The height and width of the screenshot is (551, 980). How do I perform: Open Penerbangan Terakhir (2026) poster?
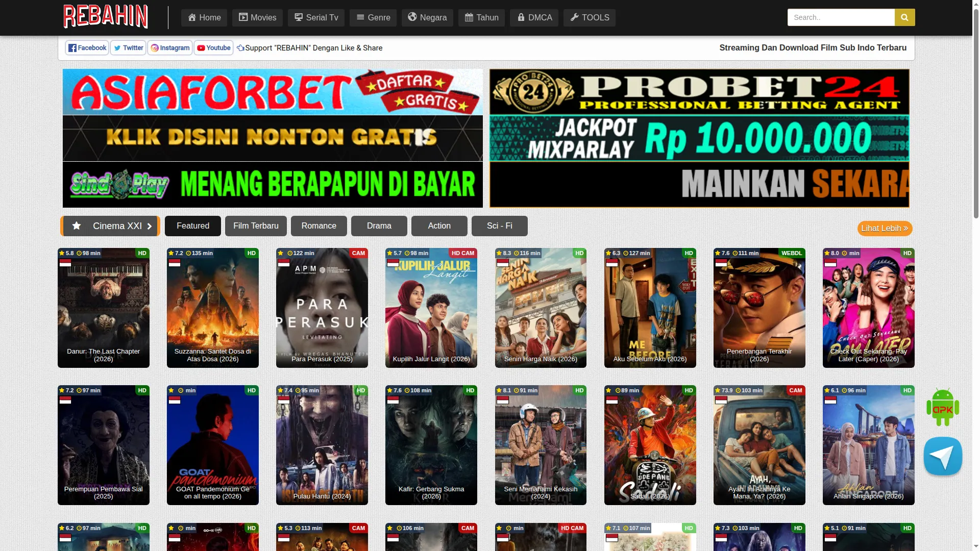pos(759,308)
